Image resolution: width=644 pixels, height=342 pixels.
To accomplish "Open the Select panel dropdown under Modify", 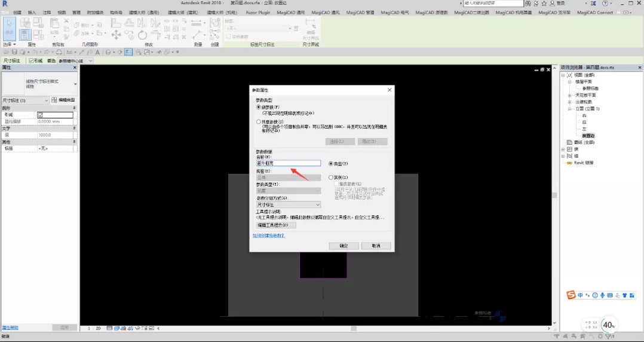I will (10, 44).
